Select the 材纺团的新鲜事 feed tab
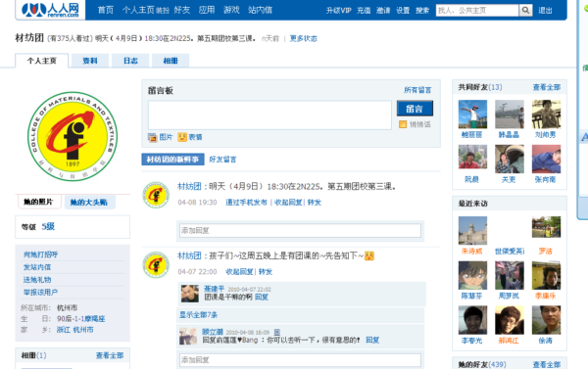The width and height of the screenshot is (588, 369). (x=172, y=160)
